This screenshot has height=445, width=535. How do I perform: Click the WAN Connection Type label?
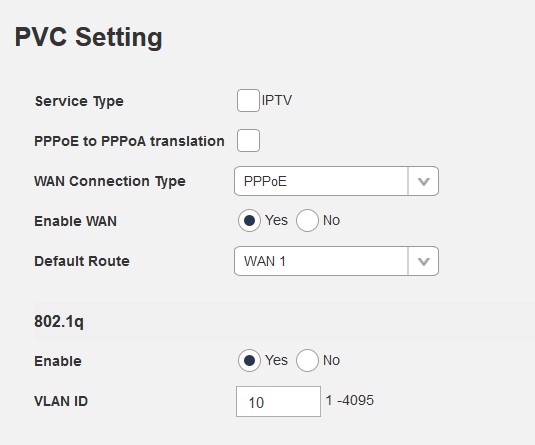click(x=110, y=181)
